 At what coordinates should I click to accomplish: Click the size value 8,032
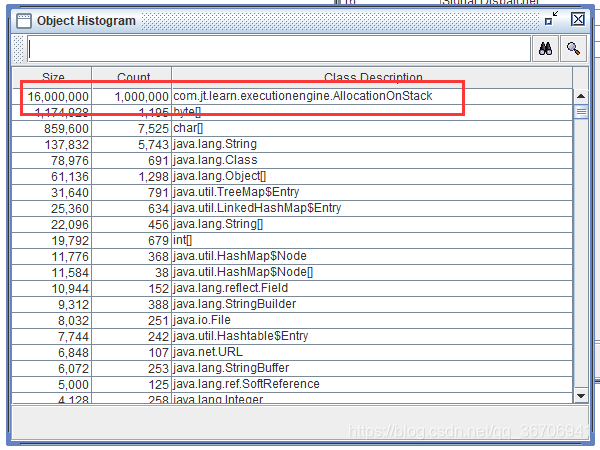(73, 321)
